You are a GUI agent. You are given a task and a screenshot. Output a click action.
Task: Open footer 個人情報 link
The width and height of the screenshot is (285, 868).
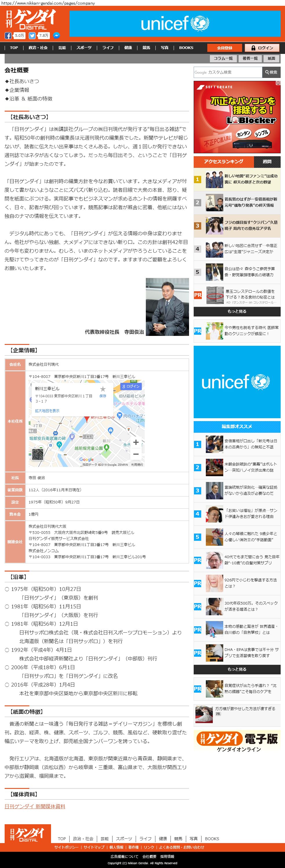point(116,847)
